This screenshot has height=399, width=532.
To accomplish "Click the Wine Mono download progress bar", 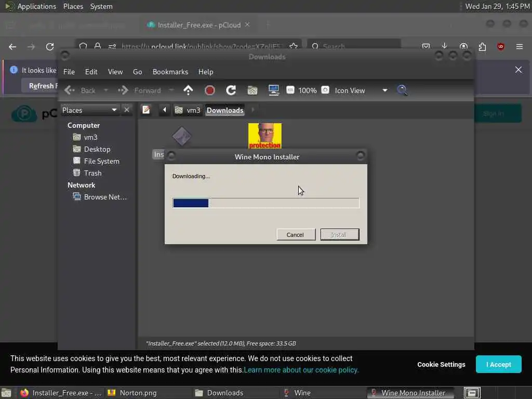I will click(265, 203).
